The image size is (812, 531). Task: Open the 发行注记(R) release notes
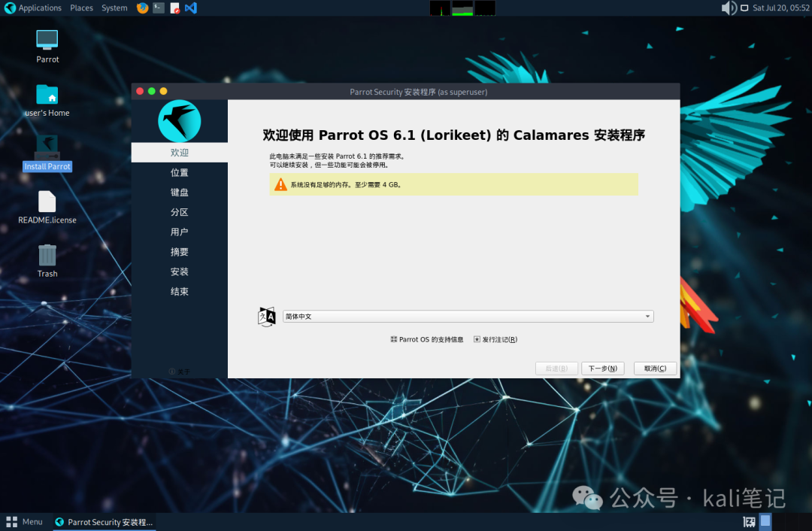coord(495,339)
